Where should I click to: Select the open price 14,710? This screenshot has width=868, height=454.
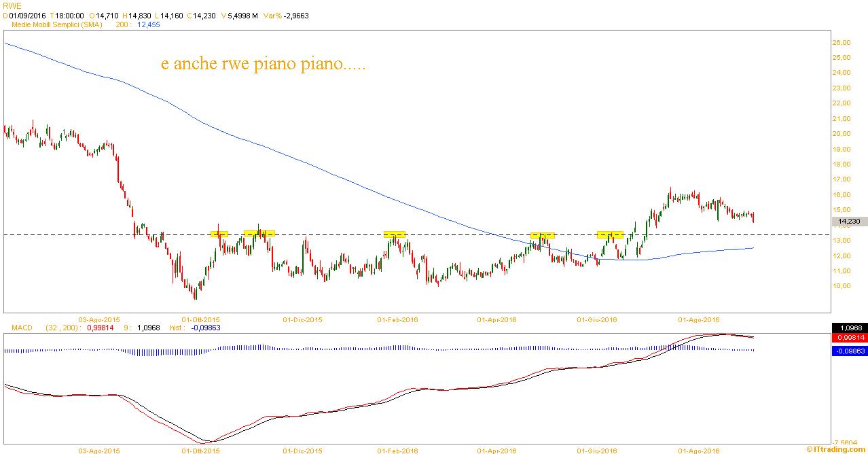click(x=107, y=15)
